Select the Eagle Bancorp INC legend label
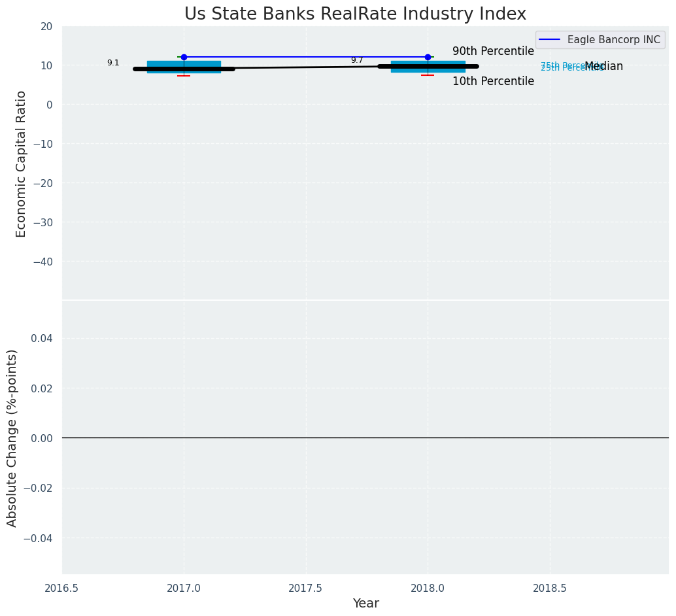The width and height of the screenshot is (676, 616). 613,40
